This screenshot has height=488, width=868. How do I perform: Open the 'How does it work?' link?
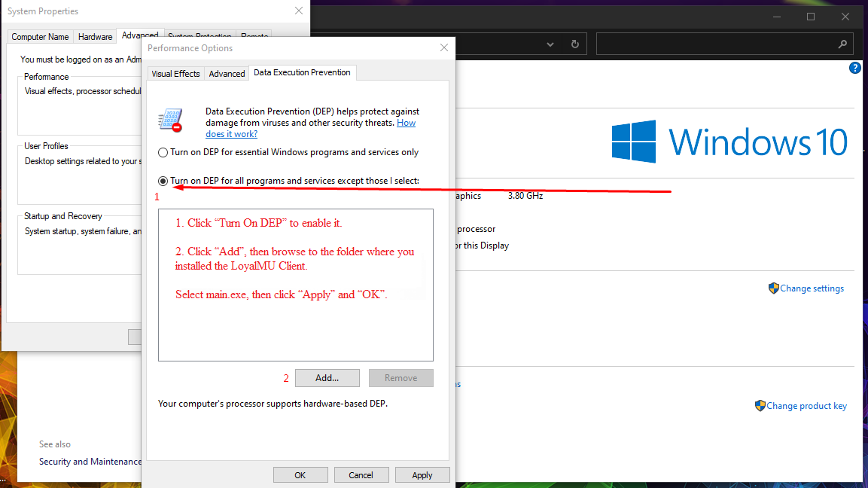coord(231,133)
